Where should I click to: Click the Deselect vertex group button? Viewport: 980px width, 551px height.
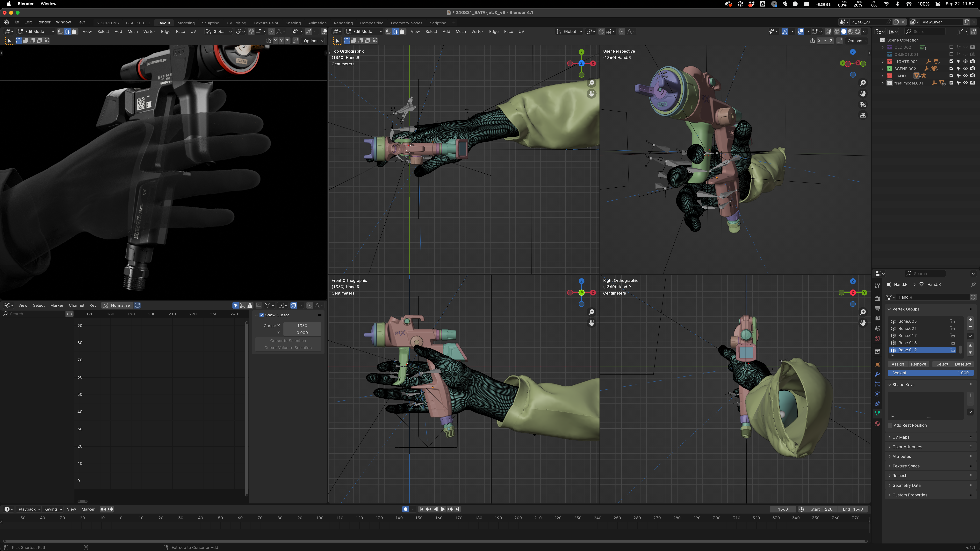(963, 364)
